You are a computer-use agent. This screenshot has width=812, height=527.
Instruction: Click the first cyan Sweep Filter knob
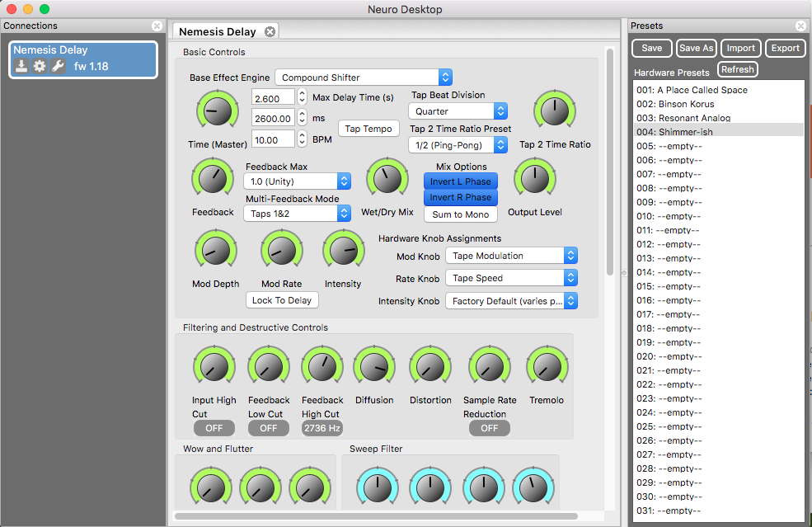tap(378, 487)
